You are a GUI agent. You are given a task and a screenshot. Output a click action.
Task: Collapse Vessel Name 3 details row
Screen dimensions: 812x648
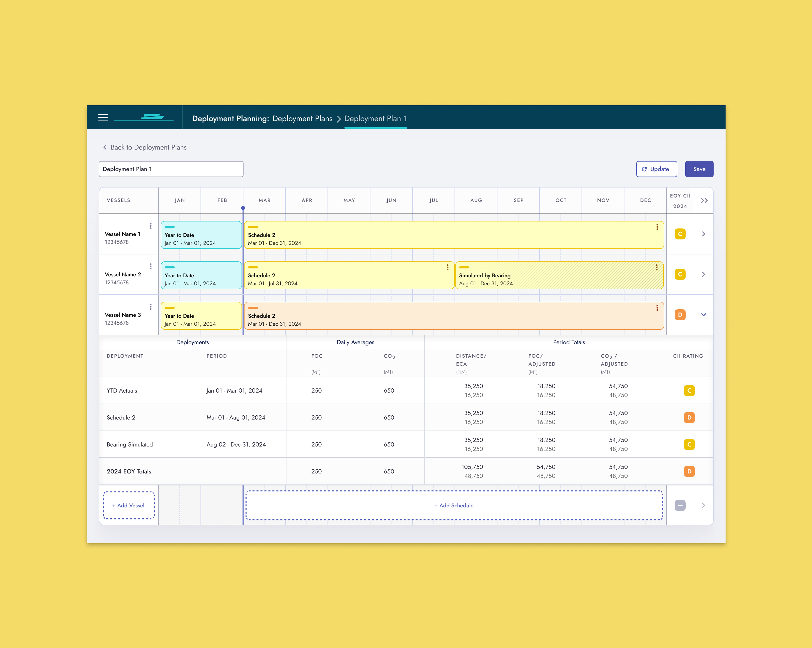point(703,315)
